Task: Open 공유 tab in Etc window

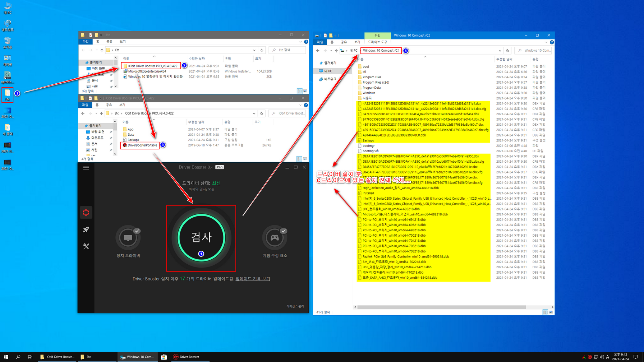Action: 109,42
